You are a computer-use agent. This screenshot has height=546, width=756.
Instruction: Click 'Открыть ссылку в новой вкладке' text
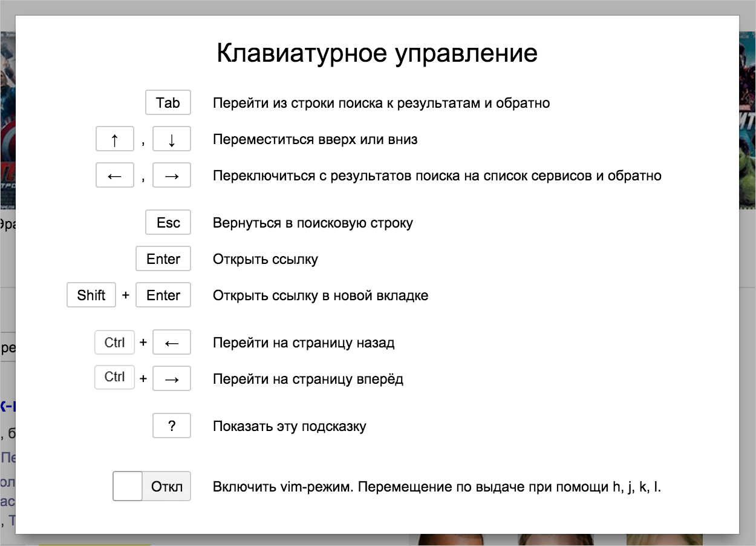coord(321,296)
